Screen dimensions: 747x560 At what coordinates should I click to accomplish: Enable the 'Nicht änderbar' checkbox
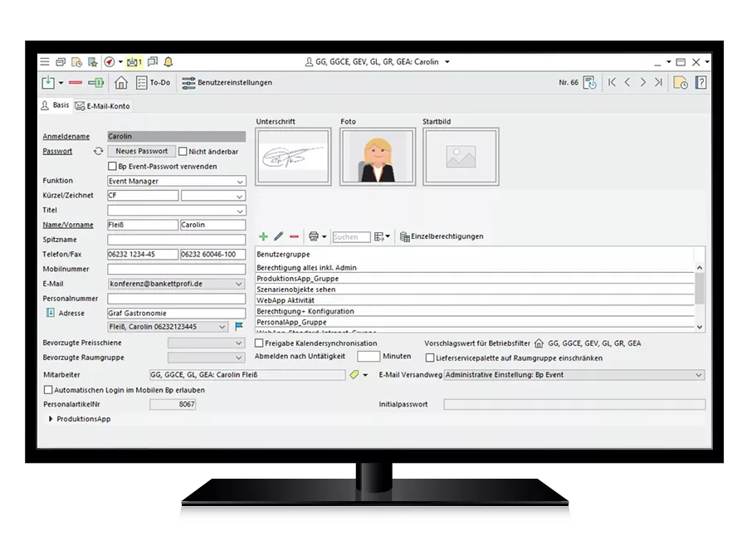click(183, 152)
